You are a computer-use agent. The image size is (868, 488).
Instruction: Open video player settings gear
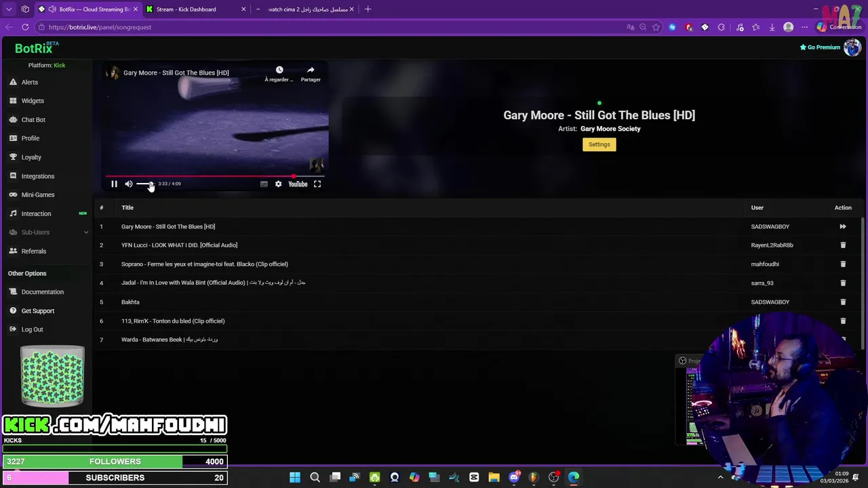[x=278, y=184]
